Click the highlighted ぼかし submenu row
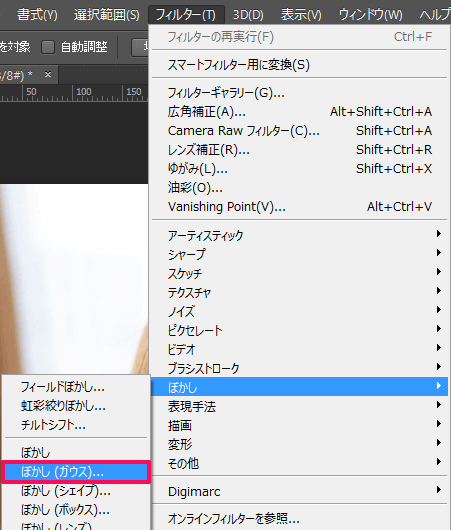The image size is (451, 530). click(300, 387)
